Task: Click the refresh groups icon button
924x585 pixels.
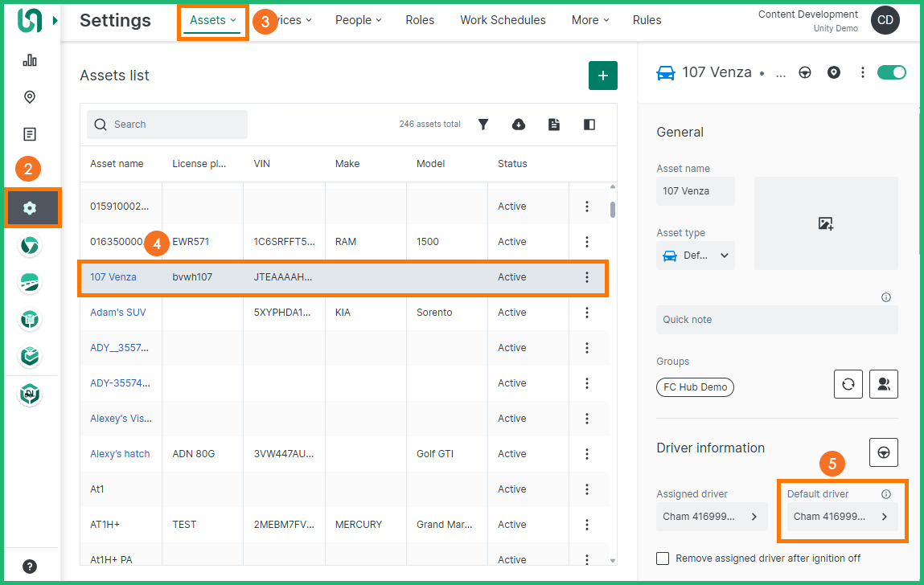Action: pos(848,384)
